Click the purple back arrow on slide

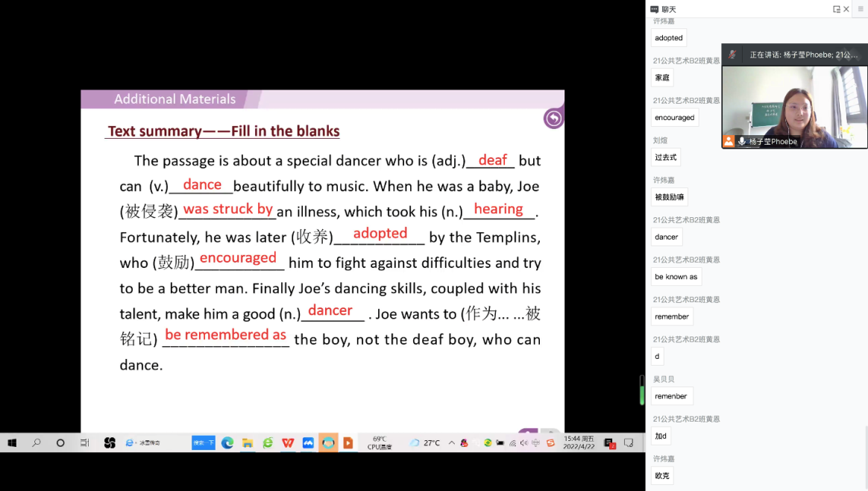(x=553, y=119)
